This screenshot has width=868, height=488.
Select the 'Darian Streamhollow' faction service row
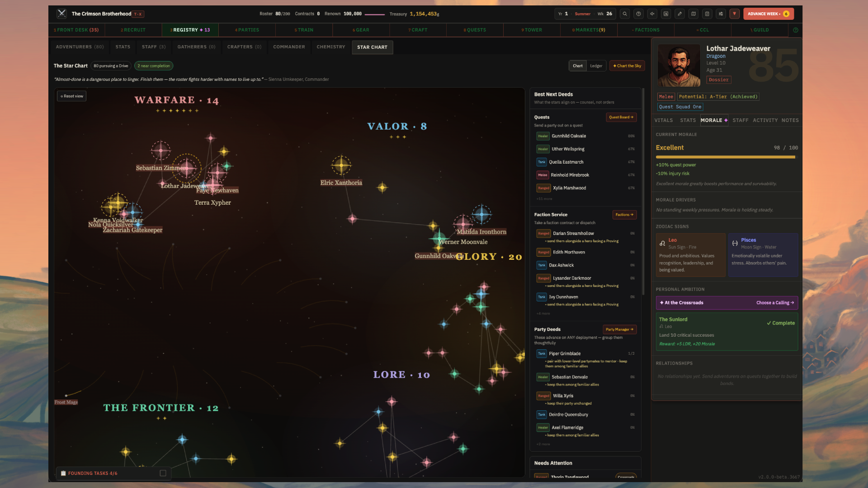tap(585, 237)
